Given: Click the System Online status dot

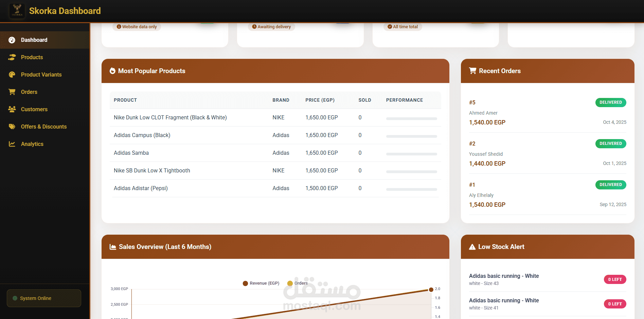Looking at the screenshot, I should (x=15, y=298).
